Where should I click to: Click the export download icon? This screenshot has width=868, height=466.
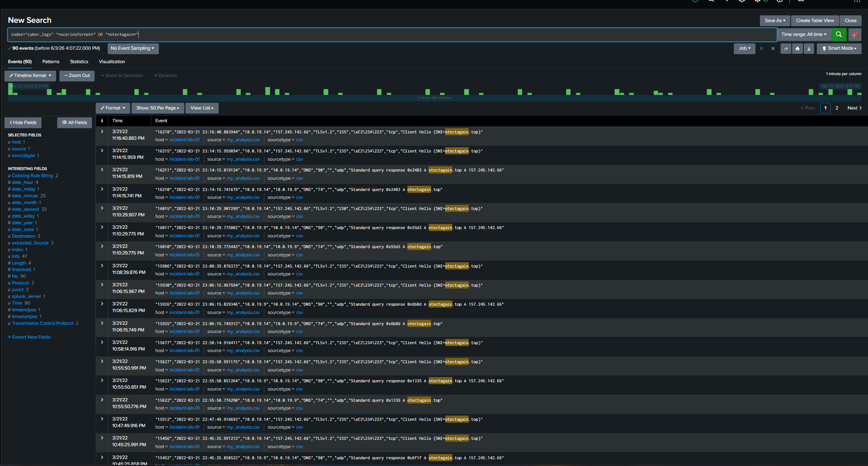[809, 49]
